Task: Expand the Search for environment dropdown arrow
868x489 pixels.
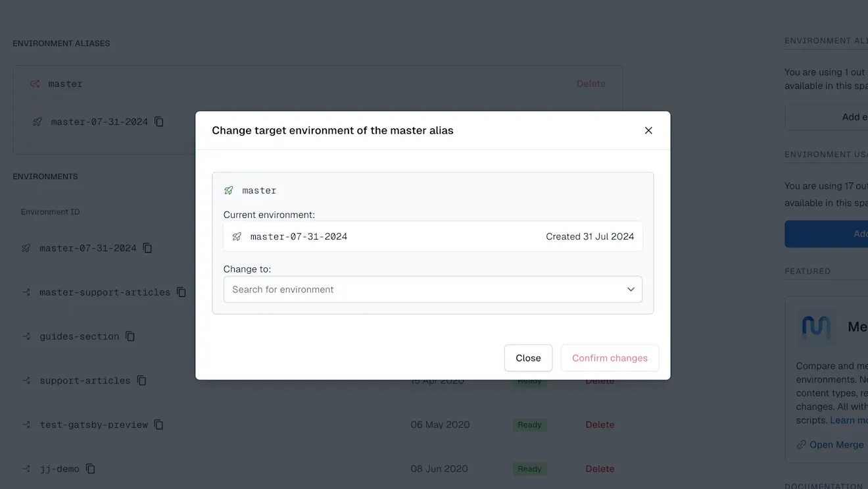Action: (x=631, y=290)
